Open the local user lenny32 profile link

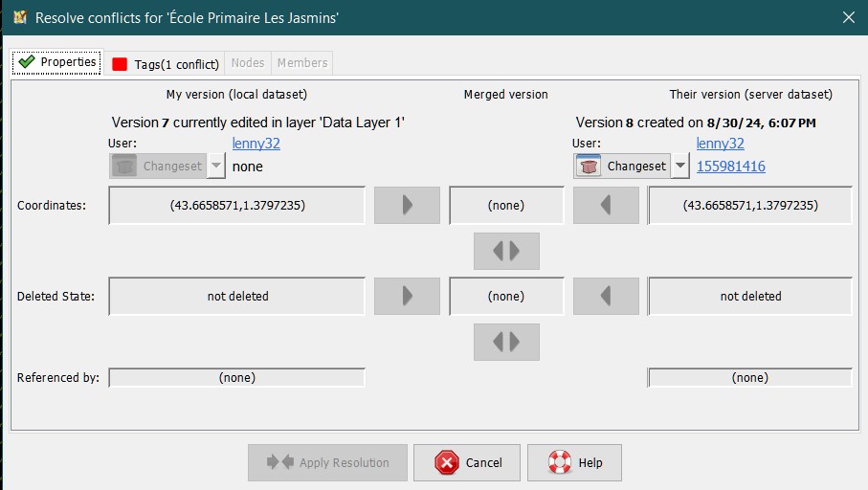(256, 144)
